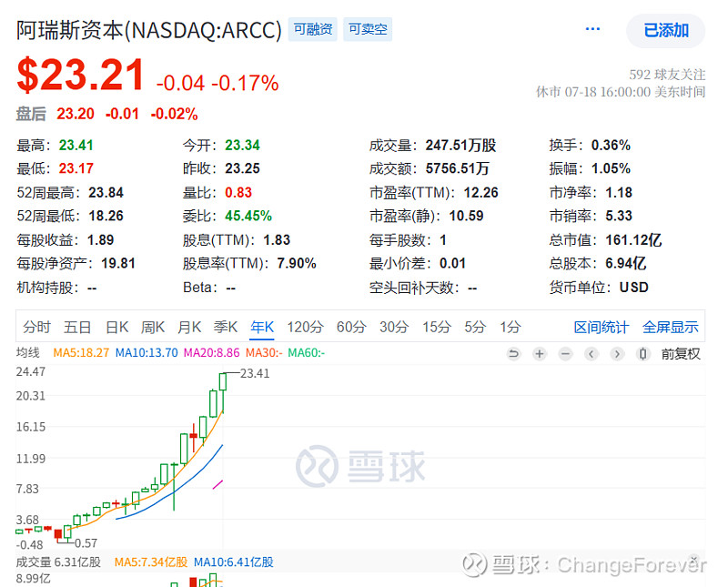Screen dimensions: 728x587
Task: Switch to the 五日 chart tab
Action: tap(77, 327)
